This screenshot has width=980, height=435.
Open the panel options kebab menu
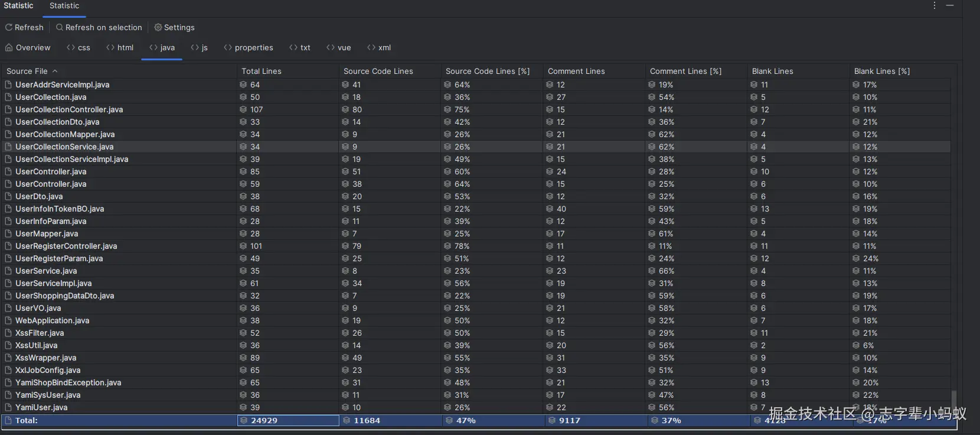pos(935,5)
